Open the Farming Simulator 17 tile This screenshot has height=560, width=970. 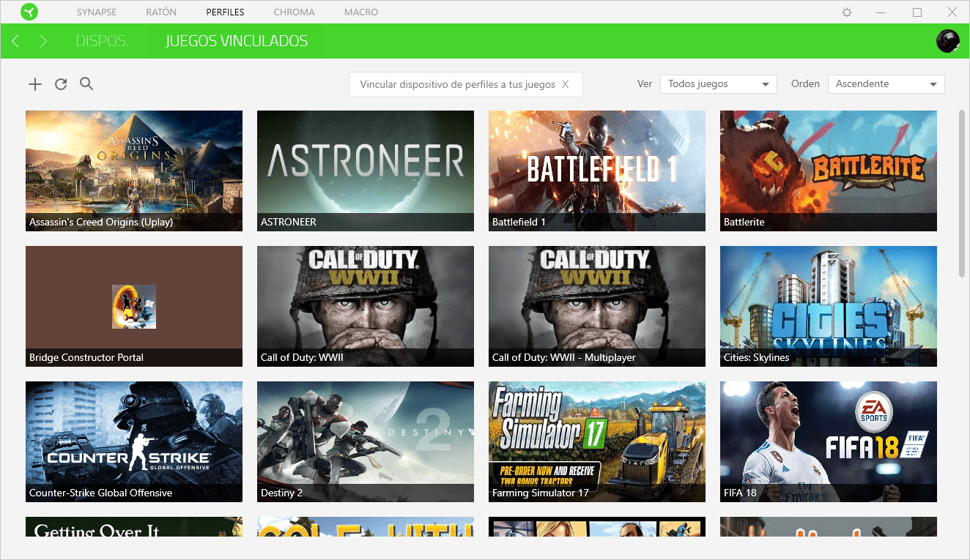coord(597,441)
